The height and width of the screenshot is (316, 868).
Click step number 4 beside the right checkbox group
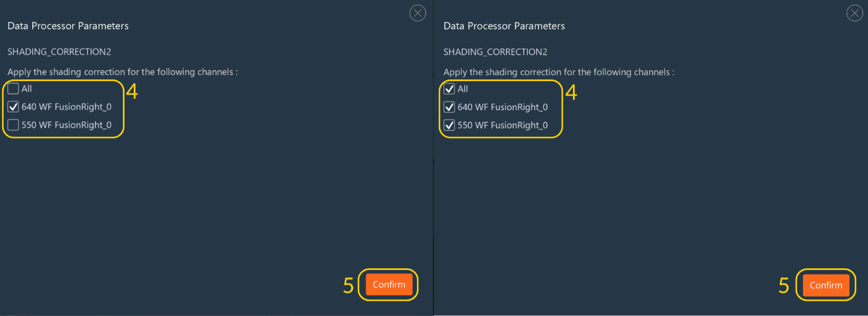(x=571, y=92)
